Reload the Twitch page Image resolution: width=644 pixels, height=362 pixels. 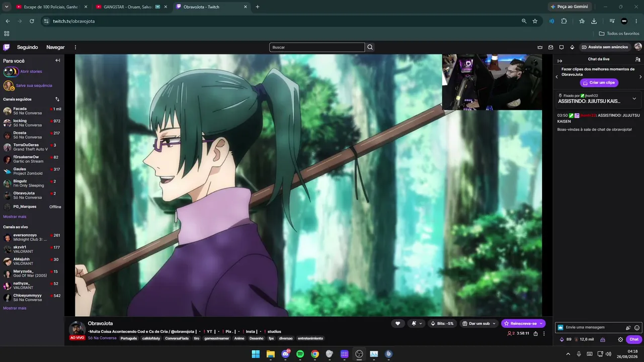click(32, 21)
